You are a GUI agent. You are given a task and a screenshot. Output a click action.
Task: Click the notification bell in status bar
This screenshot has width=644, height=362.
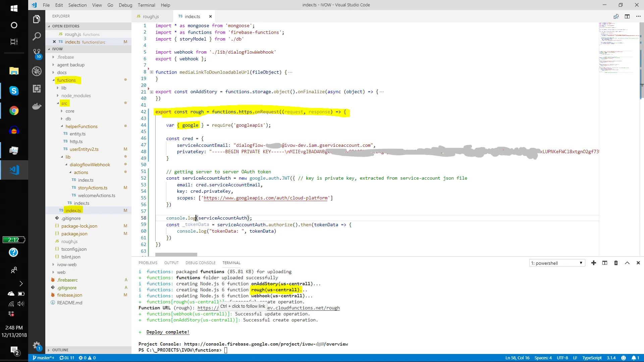point(633,358)
